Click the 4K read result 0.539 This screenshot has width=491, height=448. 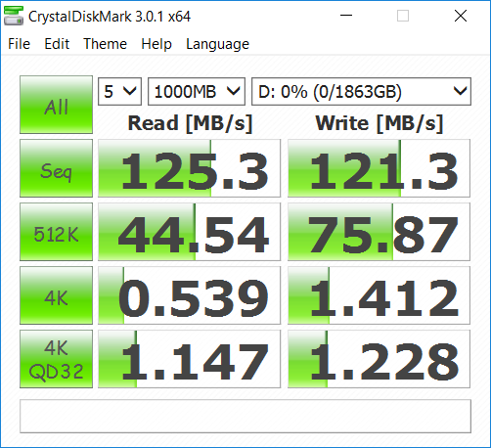pos(189,295)
